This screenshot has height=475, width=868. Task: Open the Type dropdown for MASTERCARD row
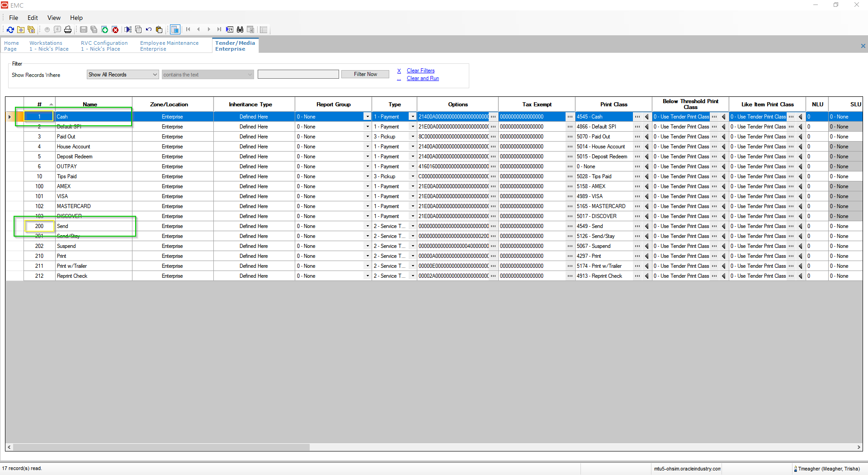coord(412,206)
